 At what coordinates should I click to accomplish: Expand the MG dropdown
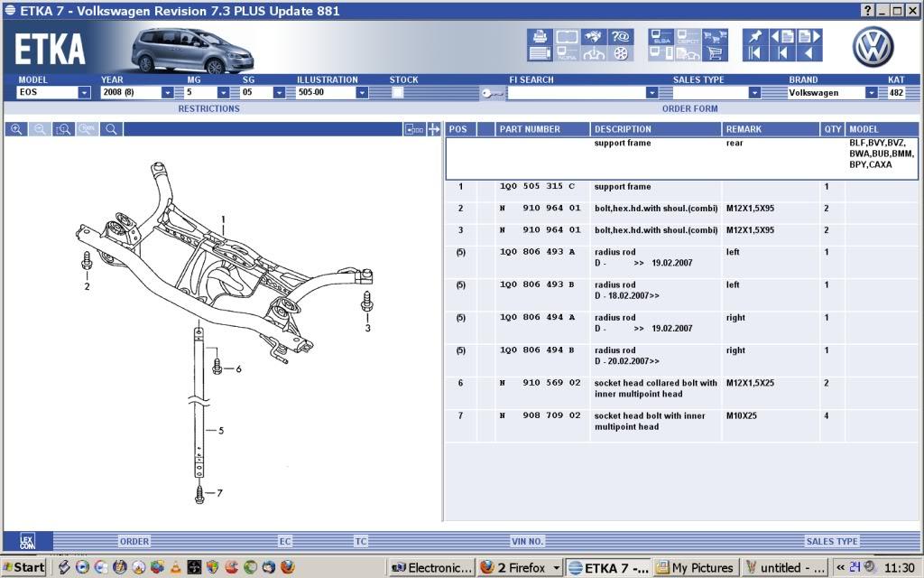click(224, 93)
